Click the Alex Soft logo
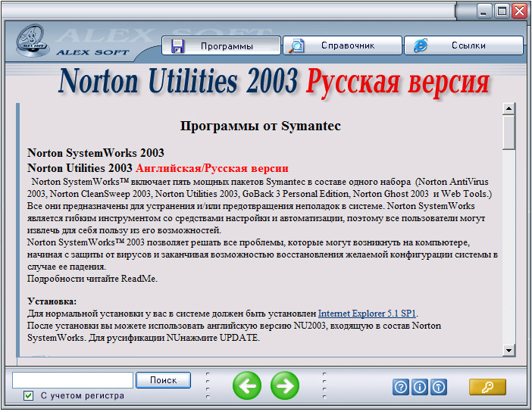The height and width of the screenshot is (412, 532). tap(31, 43)
